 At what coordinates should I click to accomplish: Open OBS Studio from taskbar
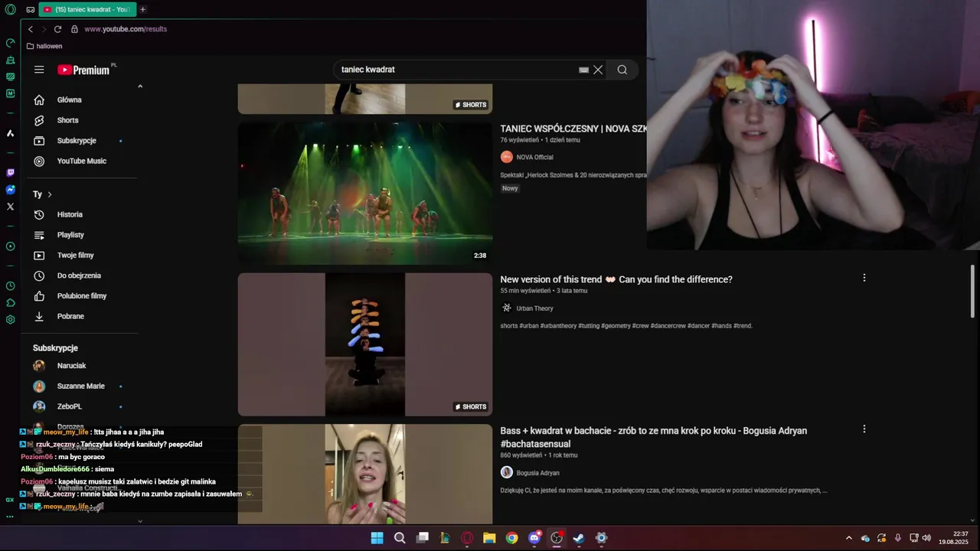tap(557, 538)
